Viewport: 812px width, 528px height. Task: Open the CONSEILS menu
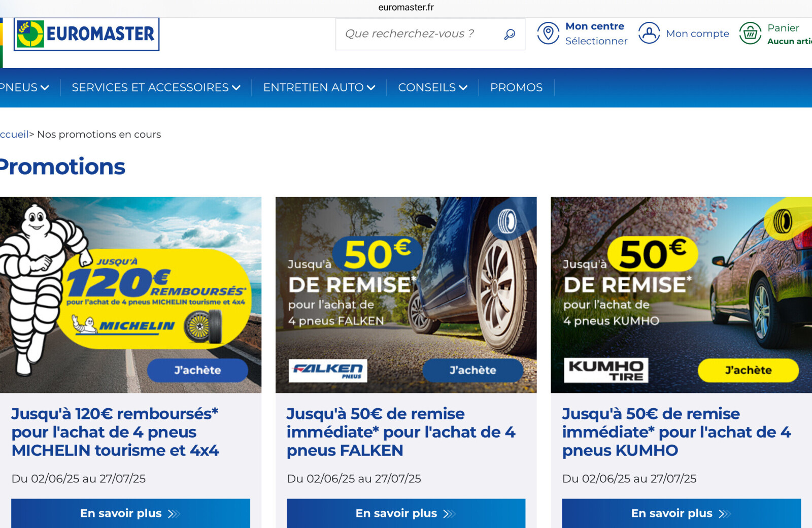(432, 87)
